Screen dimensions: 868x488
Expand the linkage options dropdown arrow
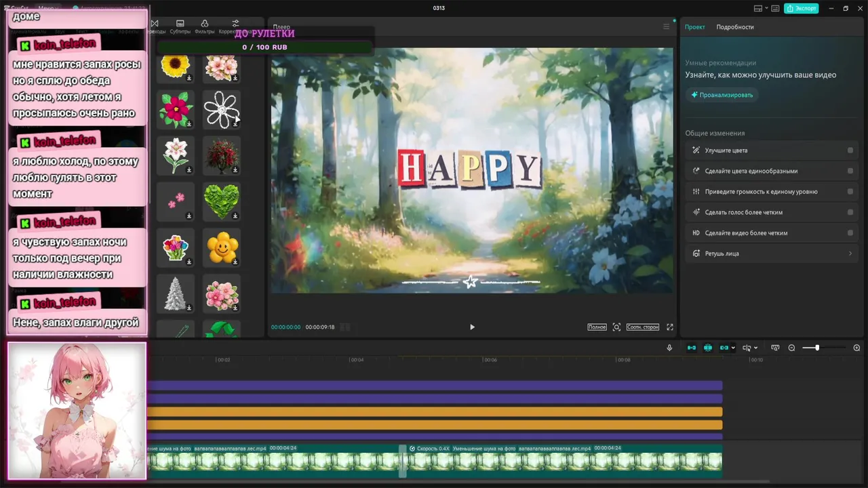click(733, 348)
